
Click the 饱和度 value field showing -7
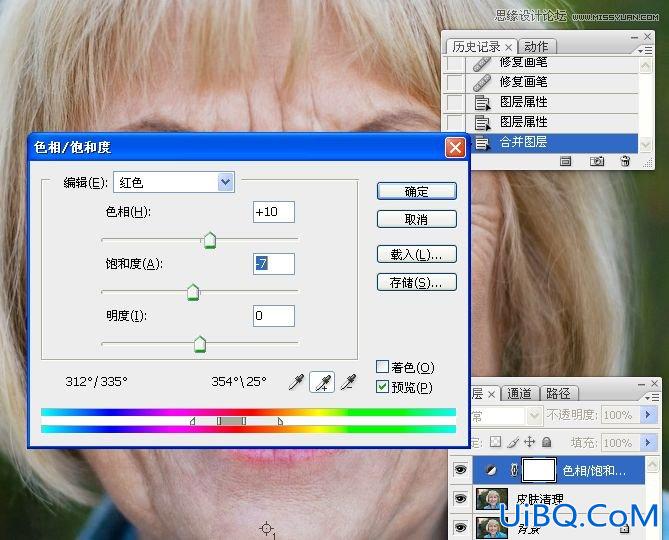(273, 264)
